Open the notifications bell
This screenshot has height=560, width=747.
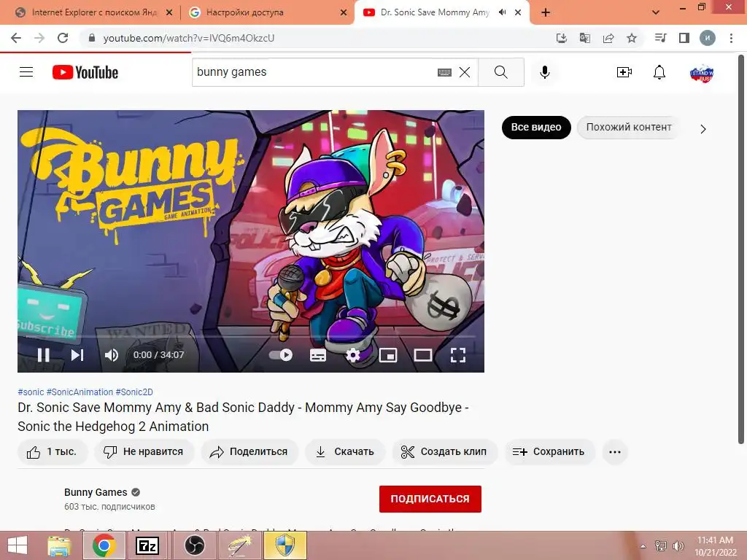[659, 72]
